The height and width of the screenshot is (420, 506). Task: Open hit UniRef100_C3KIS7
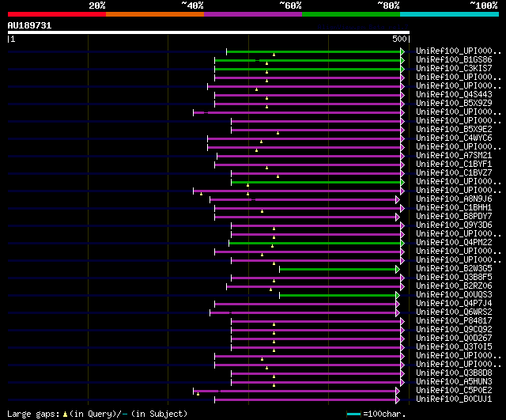tap(454, 69)
